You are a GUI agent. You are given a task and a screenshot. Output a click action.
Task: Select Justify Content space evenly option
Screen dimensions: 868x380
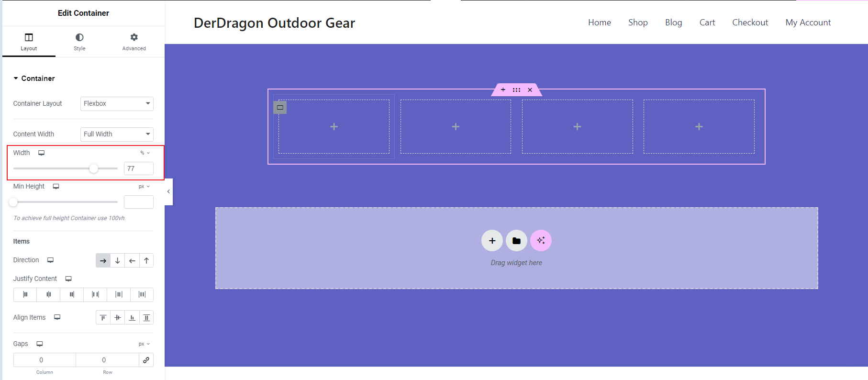point(142,294)
